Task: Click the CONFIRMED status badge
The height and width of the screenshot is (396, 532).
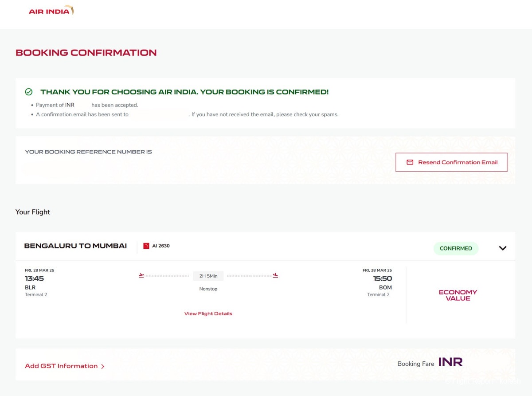Action: 456,248
